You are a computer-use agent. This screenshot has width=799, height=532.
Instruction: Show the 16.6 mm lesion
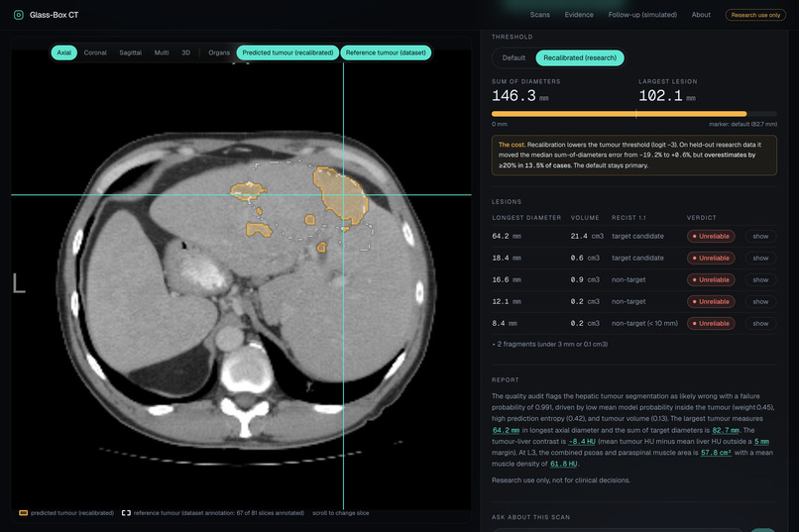click(x=760, y=280)
